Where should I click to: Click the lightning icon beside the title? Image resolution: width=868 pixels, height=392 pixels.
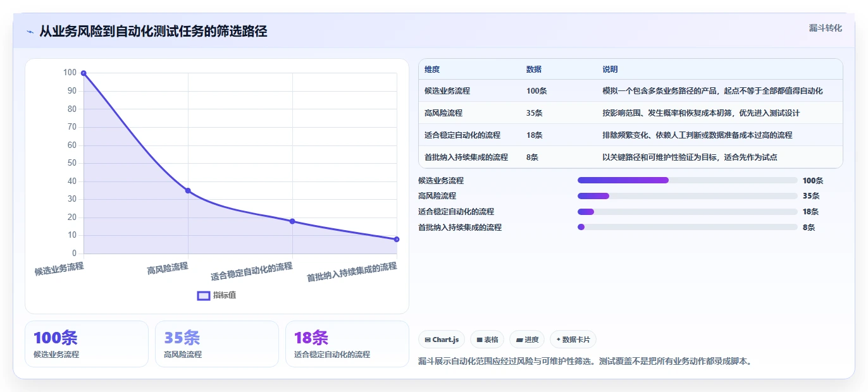pos(30,32)
